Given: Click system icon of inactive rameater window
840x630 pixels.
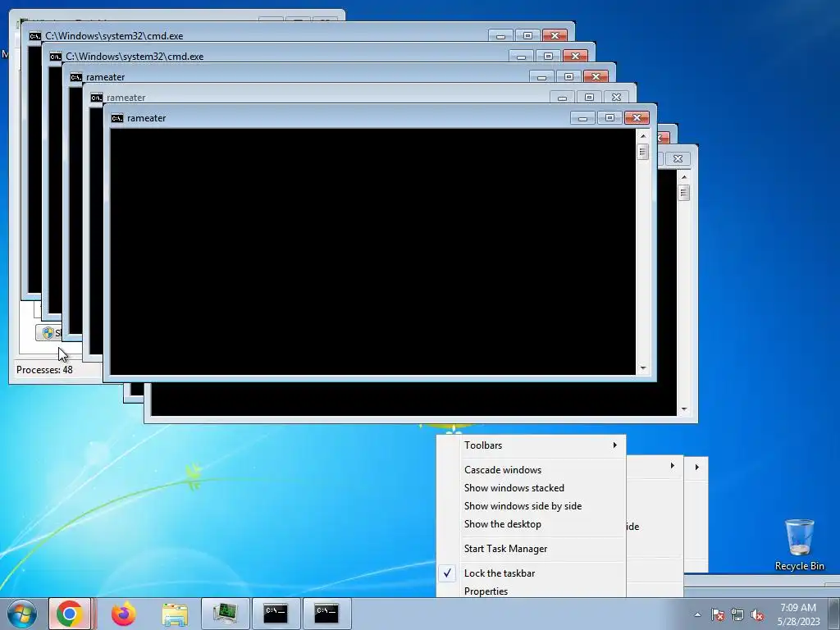Looking at the screenshot, I should (97, 98).
